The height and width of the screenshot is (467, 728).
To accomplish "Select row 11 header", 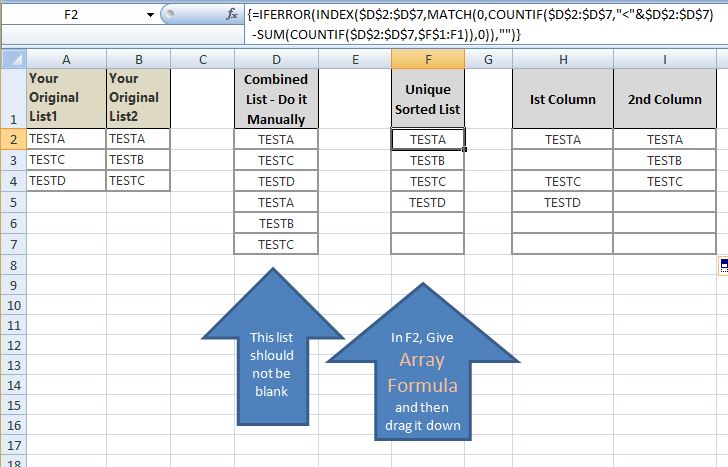I will point(14,325).
